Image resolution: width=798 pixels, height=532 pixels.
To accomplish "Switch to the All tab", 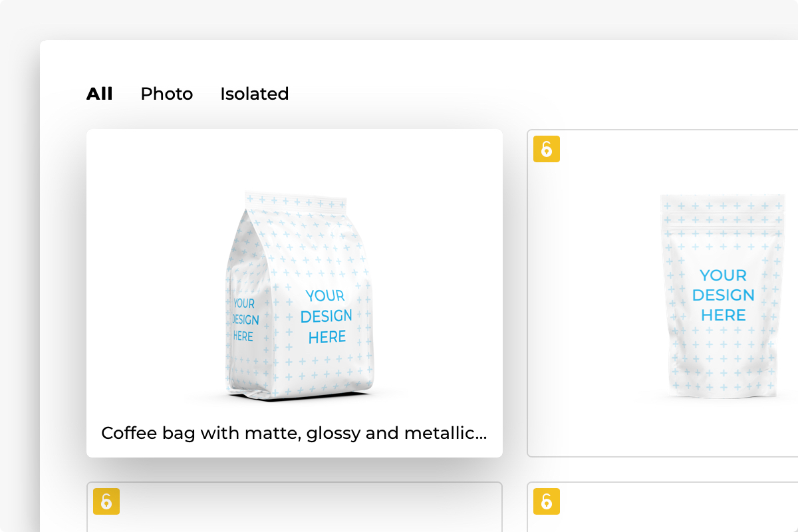I will (100, 94).
